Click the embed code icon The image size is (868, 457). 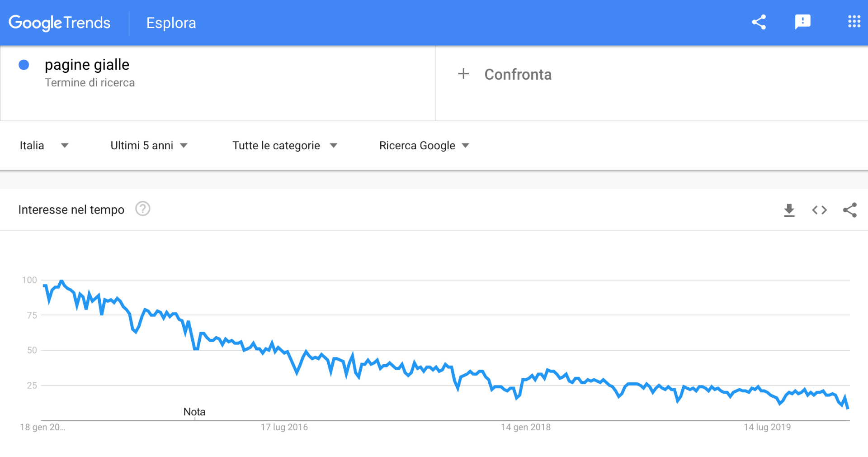coord(819,210)
